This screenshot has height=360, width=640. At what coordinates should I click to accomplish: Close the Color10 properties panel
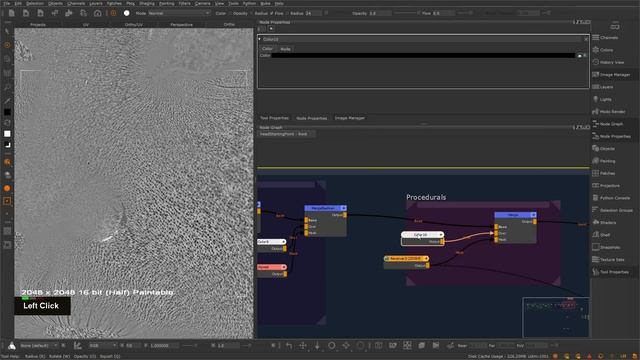[x=586, y=39]
